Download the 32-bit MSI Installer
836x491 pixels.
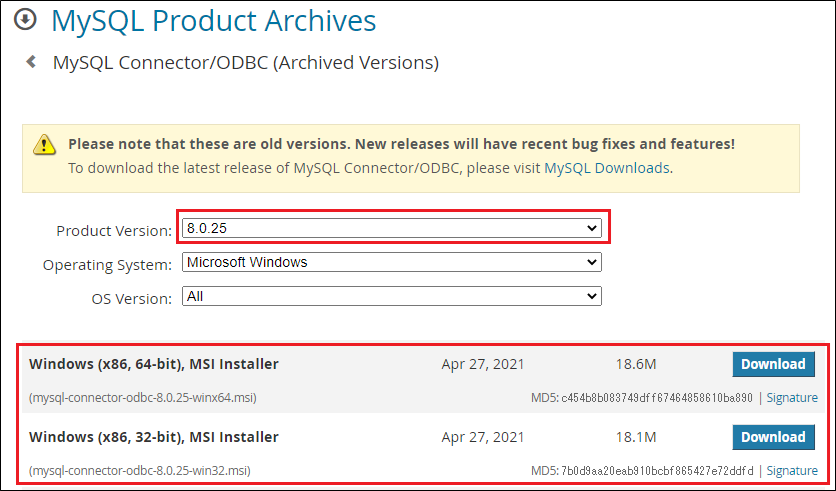tap(773, 437)
